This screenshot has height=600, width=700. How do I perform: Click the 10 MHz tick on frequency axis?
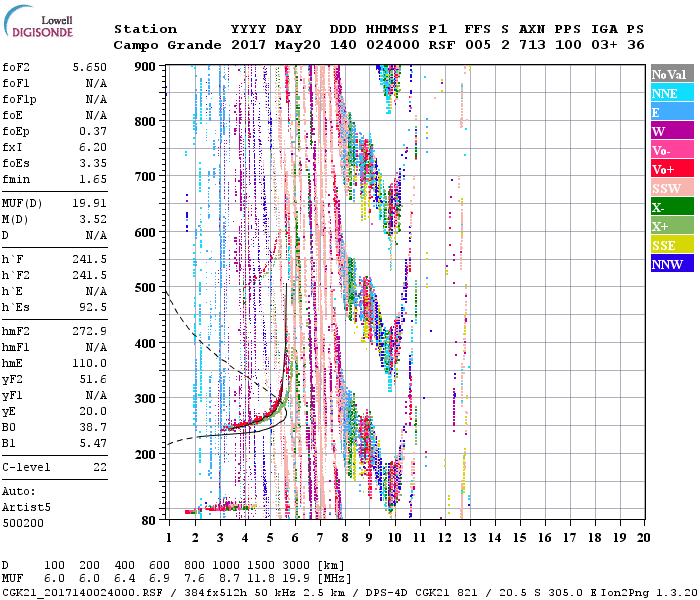click(395, 537)
